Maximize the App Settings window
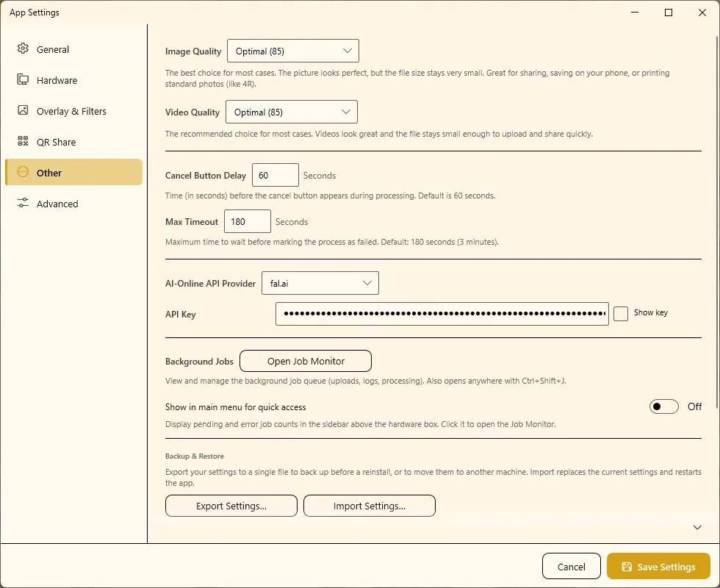Screen dimensions: 720x588 coord(669,12)
